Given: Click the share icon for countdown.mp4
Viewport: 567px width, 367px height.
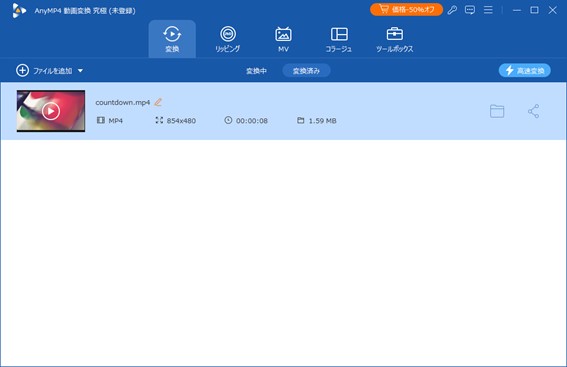Looking at the screenshot, I should (533, 111).
